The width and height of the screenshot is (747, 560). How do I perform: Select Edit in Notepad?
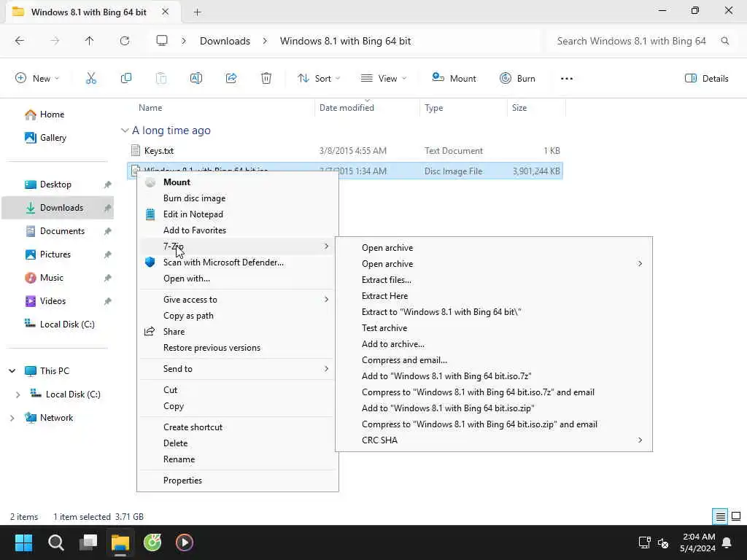pos(238,214)
